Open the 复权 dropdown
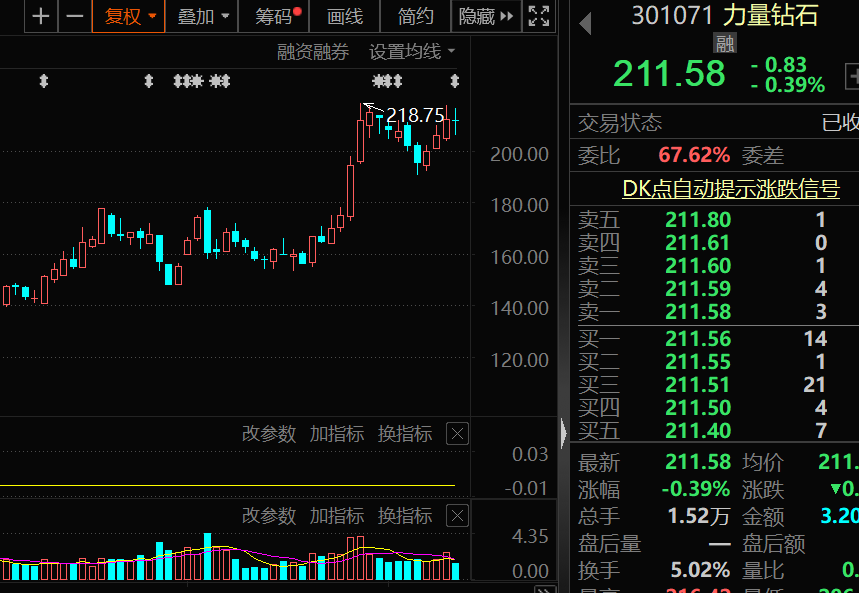The width and height of the screenshot is (859, 593). 130,16
